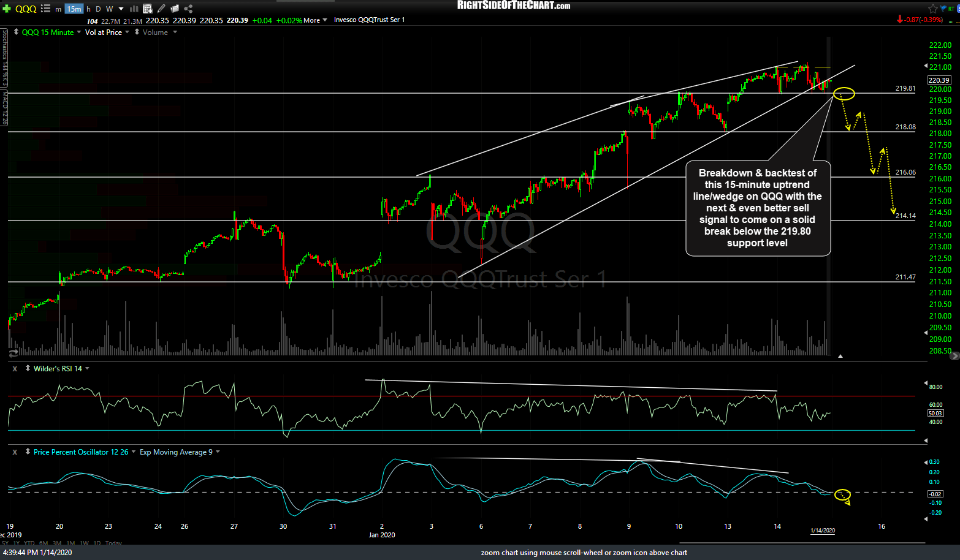This screenshot has height=560, width=960.
Task: Open the Wilder's RSI 14 indicator dropdown
Action: [x=87, y=368]
